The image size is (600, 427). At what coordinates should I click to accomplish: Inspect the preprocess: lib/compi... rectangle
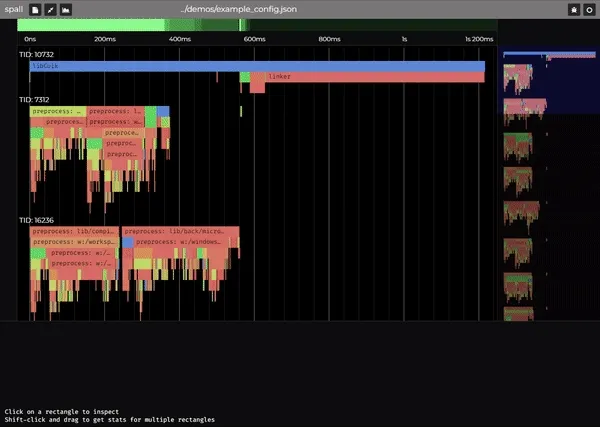tap(74, 231)
